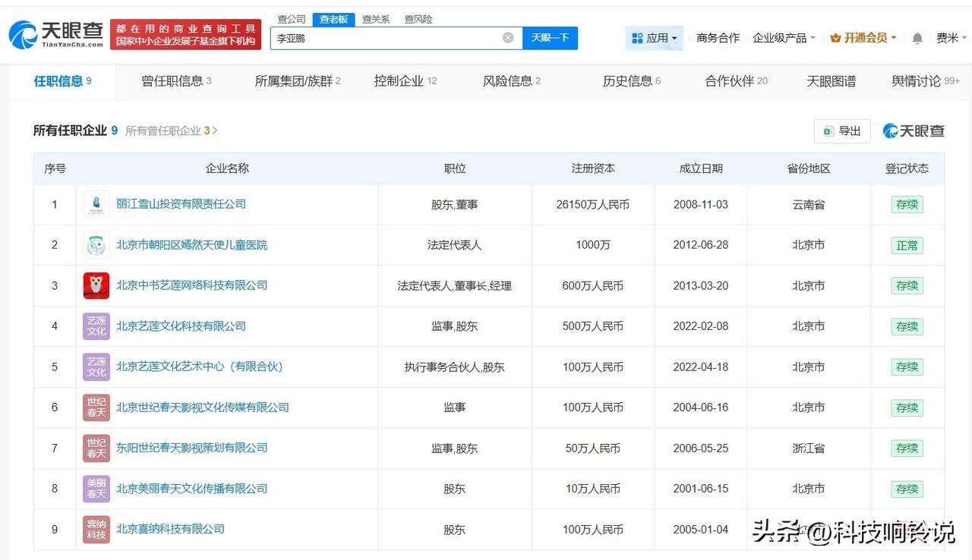Click the 世纪春天 logo beside row 6 company
972x560 pixels.
point(96,407)
